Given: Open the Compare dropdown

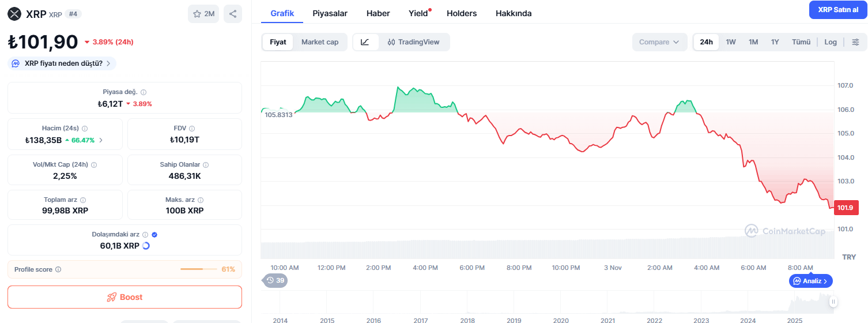Looking at the screenshot, I should pyautogui.click(x=659, y=42).
